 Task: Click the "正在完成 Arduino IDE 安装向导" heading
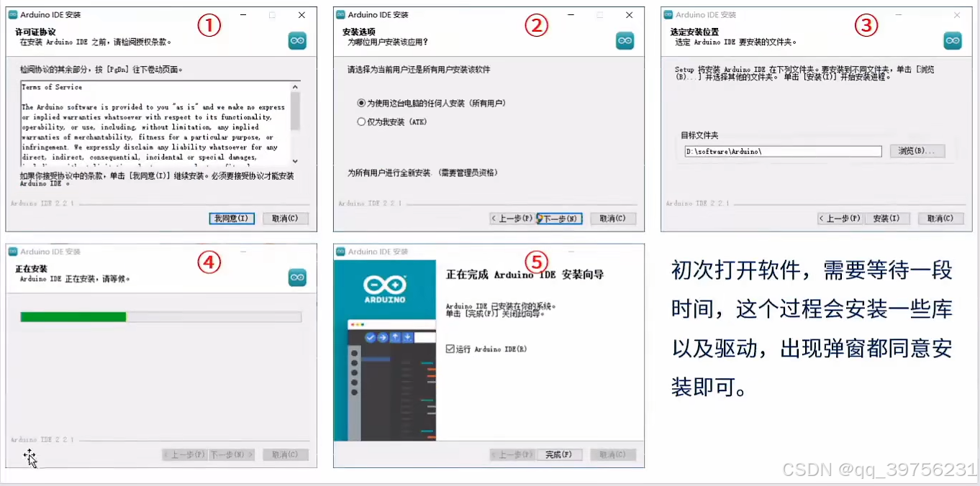click(x=525, y=275)
